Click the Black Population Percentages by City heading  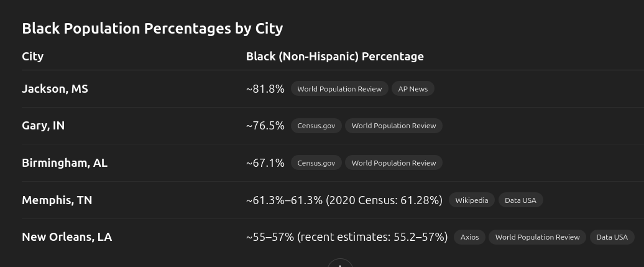click(x=152, y=29)
